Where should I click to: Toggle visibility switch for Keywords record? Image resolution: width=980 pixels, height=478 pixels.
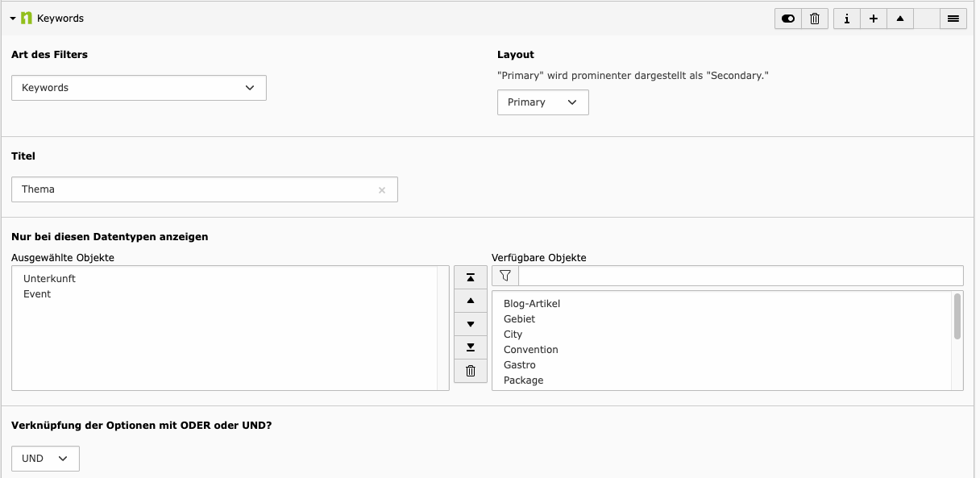pos(788,19)
